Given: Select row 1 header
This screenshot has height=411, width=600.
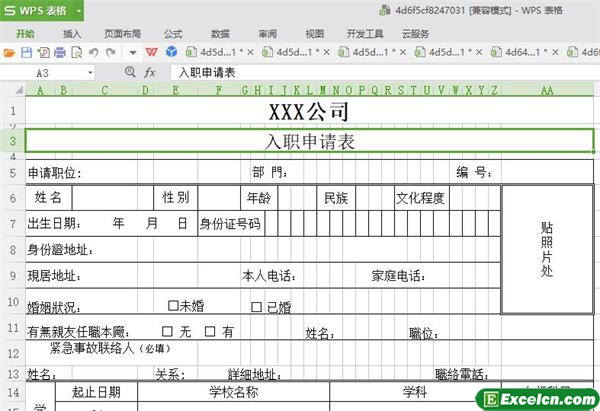Looking at the screenshot, I should (13, 111).
